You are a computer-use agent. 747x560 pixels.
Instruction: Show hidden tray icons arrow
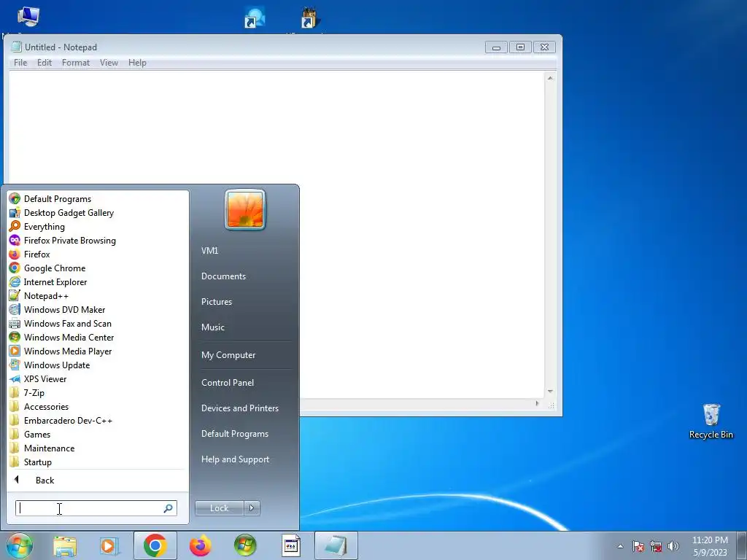coord(620,546)
